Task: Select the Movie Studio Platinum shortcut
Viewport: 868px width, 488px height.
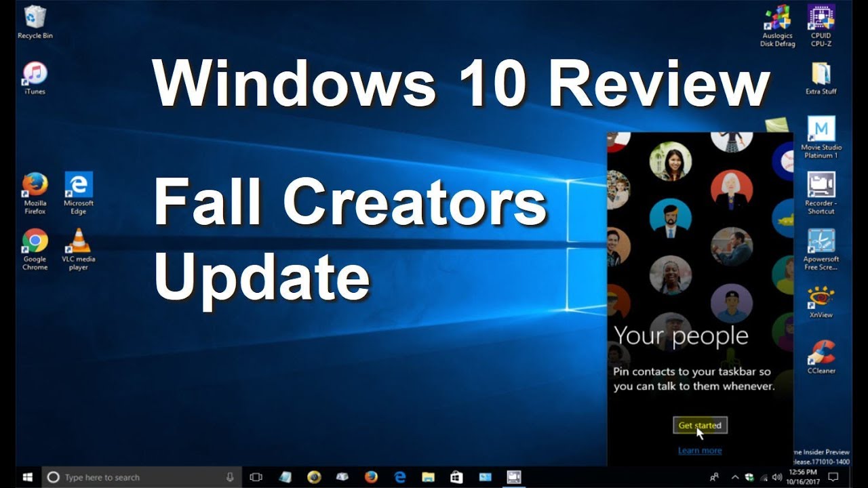Action: tap(821, 138)
